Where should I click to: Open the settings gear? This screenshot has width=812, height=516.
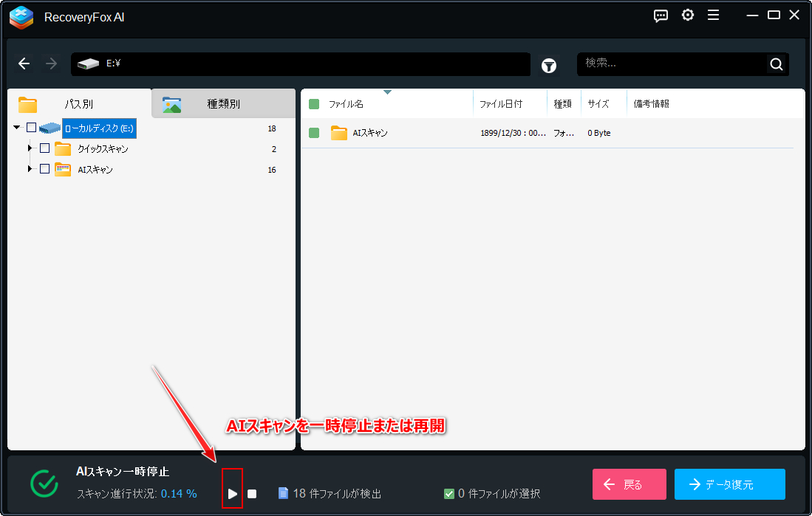tap(688, 16)
